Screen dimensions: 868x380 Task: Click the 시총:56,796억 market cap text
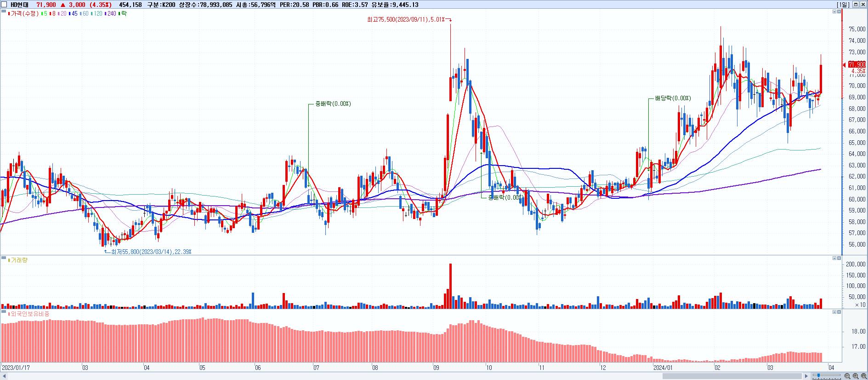(x=255, y=5)
